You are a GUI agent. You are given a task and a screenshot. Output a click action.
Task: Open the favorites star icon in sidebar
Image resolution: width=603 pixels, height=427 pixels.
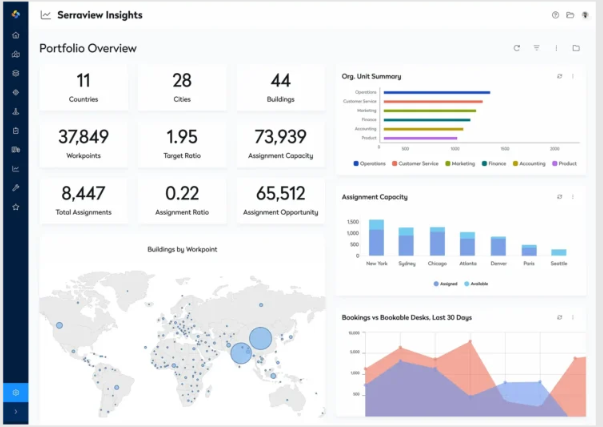16,207
